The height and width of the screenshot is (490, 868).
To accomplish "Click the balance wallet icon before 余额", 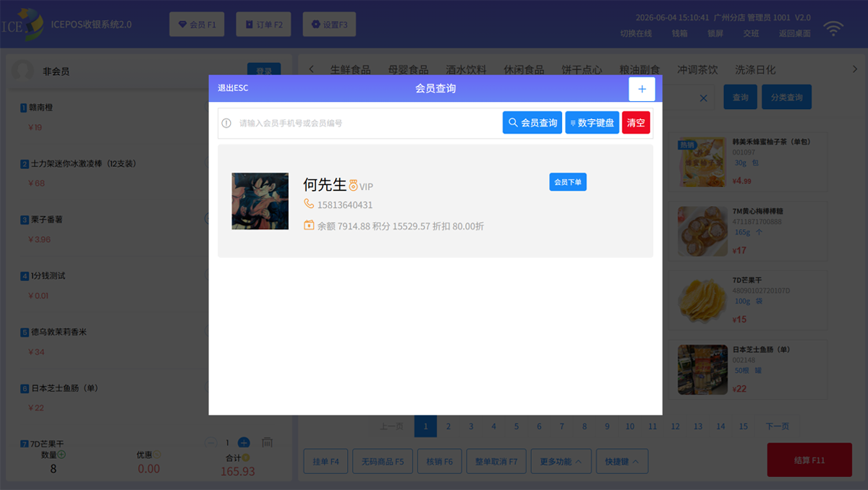I will click(x=309, y=225).
